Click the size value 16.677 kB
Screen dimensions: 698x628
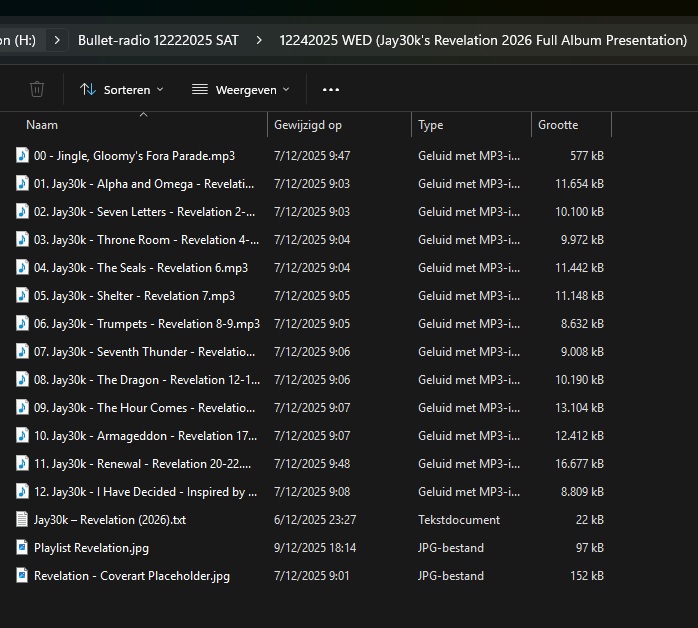coord(579,464)
